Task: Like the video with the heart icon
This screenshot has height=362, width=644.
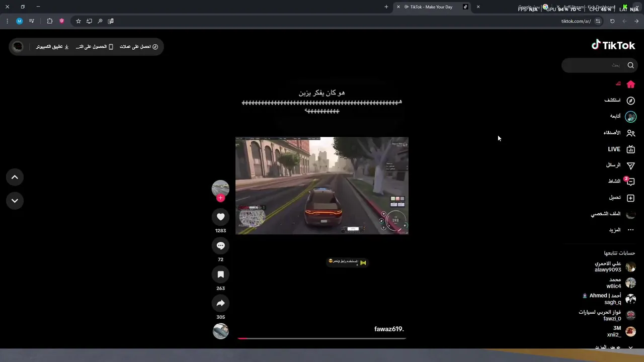Action: coord(220,217)
